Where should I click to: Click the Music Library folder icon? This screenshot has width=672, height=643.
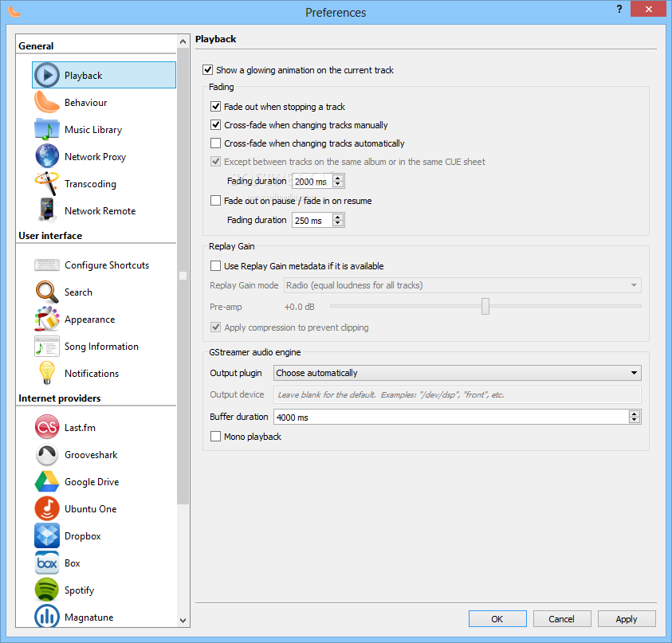[x=47, y=129]
